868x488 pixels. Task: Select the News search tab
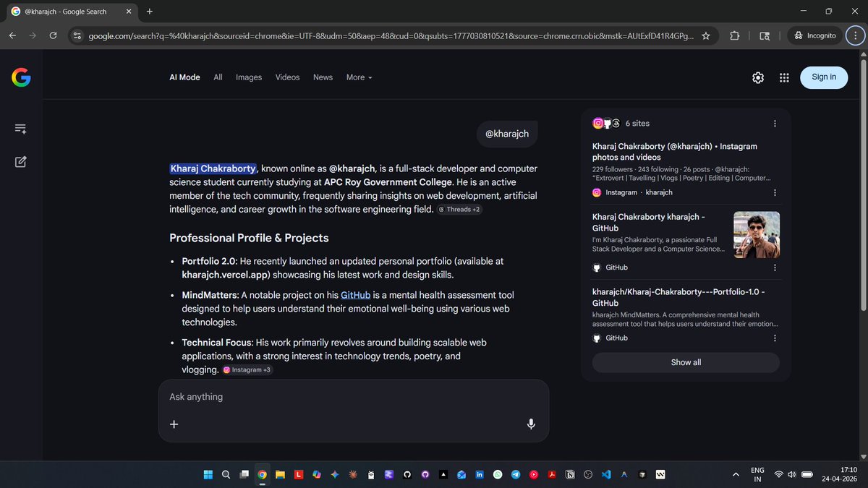click(x=323, y=77)
